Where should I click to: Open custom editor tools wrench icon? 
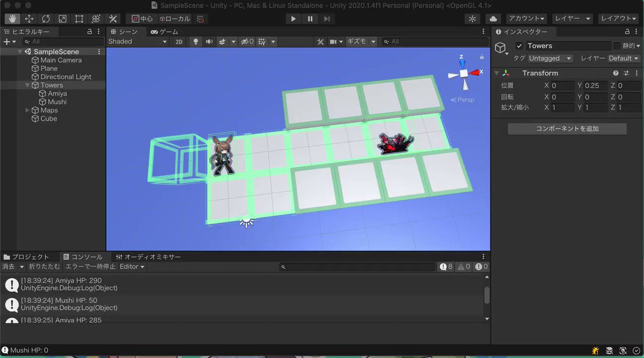coord(113,19)
